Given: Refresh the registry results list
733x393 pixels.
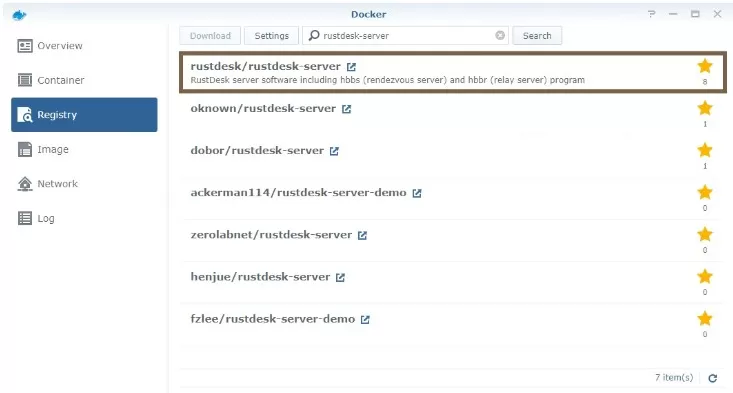Looking at the screenshot, I should (x=712, y=378).
